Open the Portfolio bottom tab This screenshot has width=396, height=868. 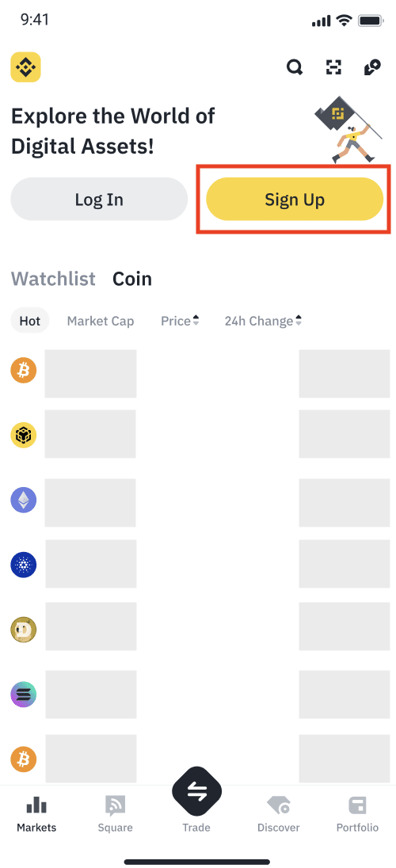point(358,814)
